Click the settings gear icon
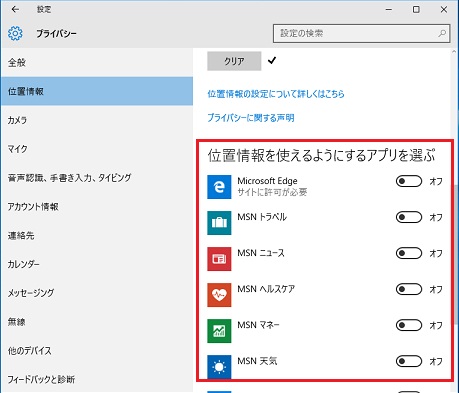The width and height of the screenshot is (459, 393). pyautogui.click(x=15, y=34)
